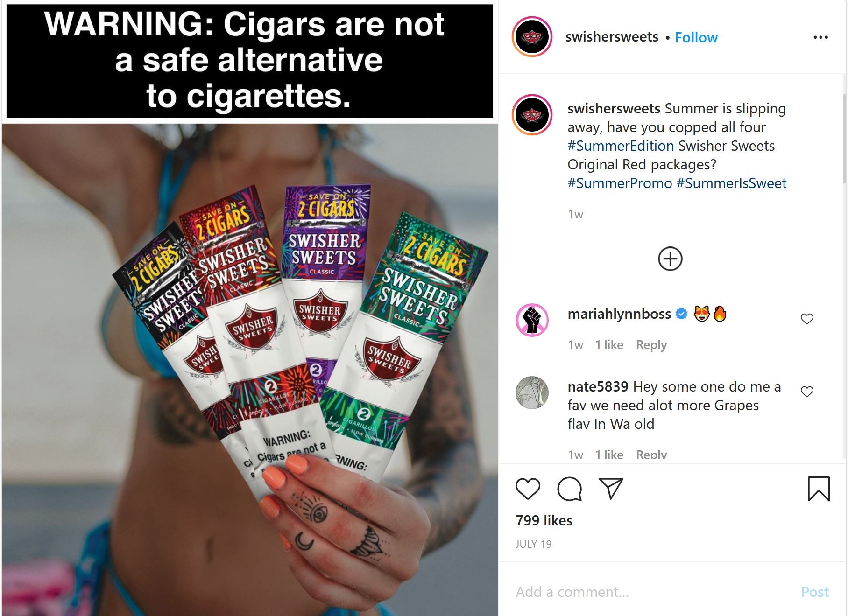Like mariahlynnboss's comment
Image resolution: width=848 pixels, height=616 pixels.
click(x=807, y=319)
